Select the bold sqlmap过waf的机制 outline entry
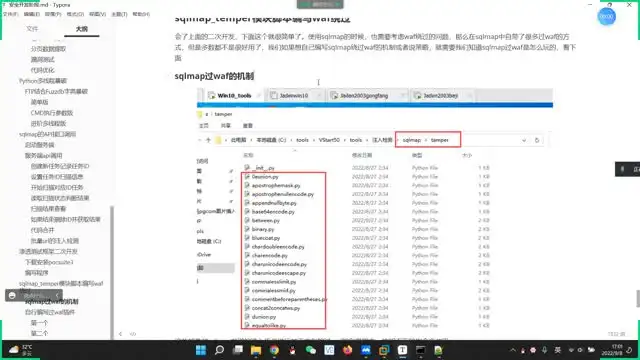Image resolution: width=640 pixels, height=360 pixels. pyautogui.click(x=52, y=302)
